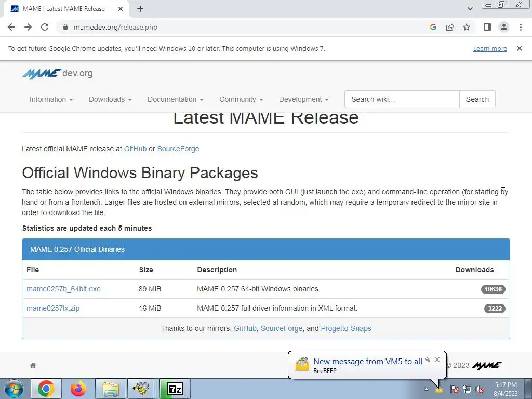Image resolution: width=532 pixels, height=399 pixels.
Task: Open Action Center flag icon
Action: click(455, 390)
